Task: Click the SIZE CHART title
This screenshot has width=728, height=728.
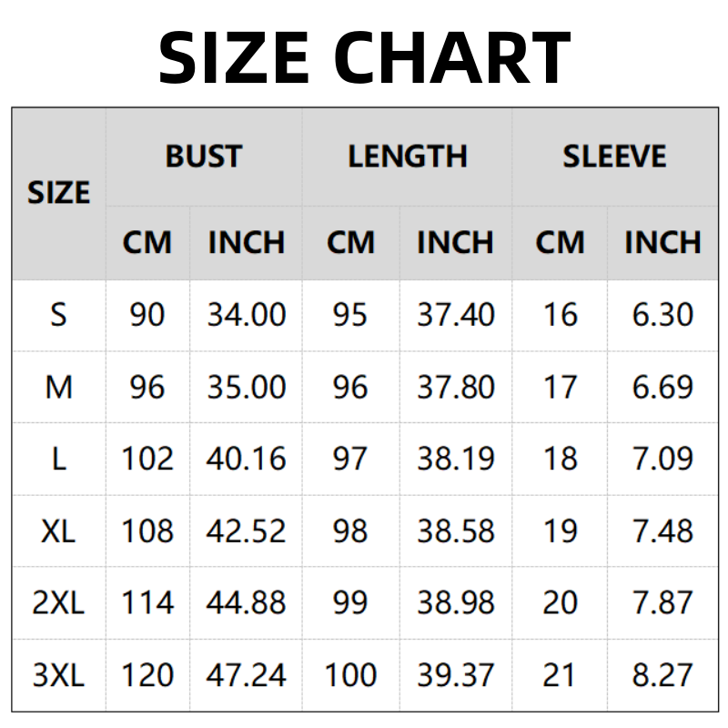Action: point(364,56)
